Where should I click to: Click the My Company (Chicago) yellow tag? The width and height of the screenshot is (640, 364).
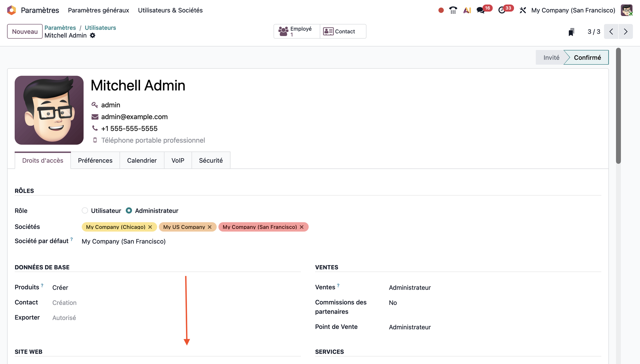pyautogui.click(x=115, y=227)
